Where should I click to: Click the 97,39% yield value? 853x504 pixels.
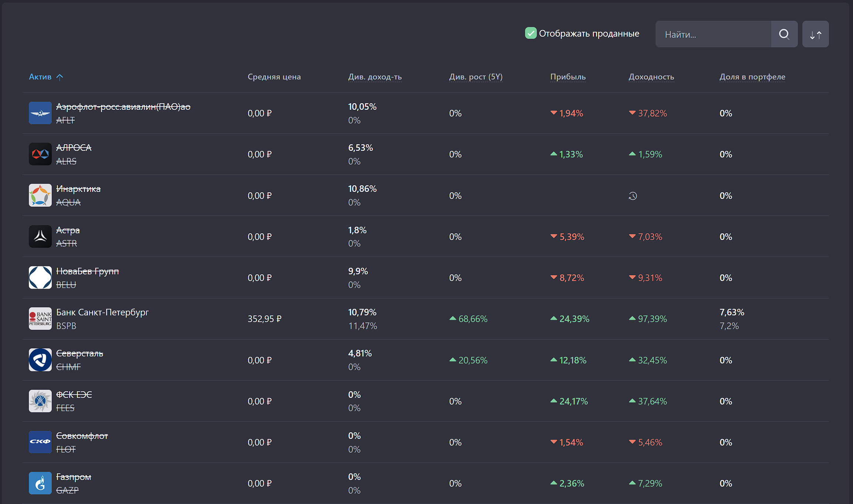pyautogui.click(x=653, y=319)
